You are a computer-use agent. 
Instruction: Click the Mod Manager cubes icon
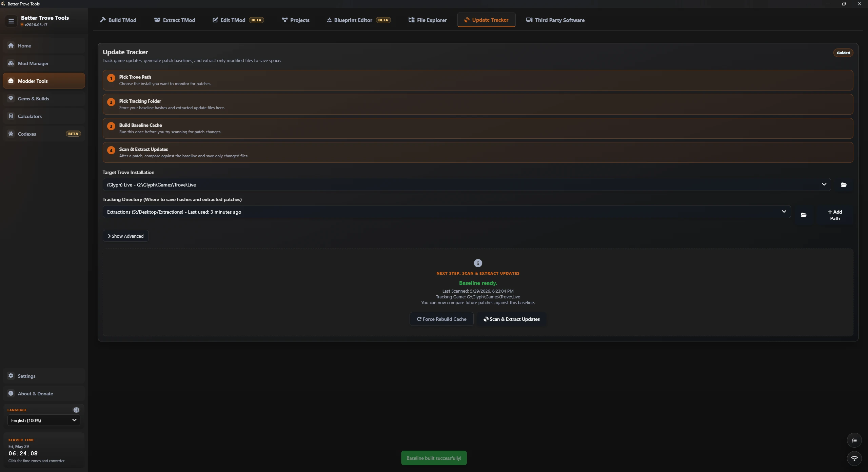point(11,63)
